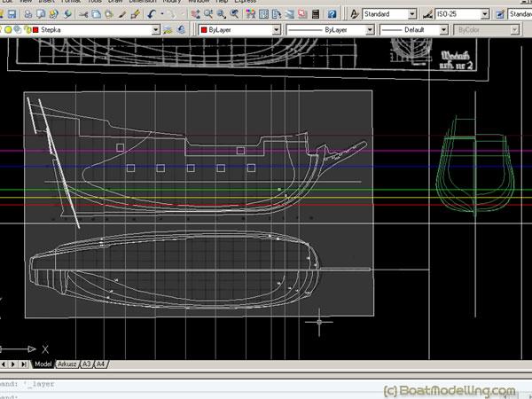Screen dimensions: 532x399
Task: Open the ISO-25 dimension style dropdown
Action: point(485,14)
